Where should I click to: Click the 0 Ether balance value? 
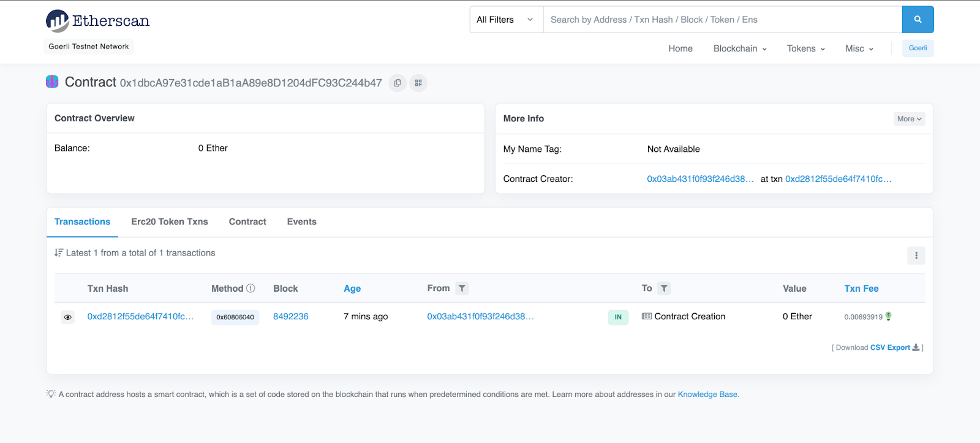213,148
